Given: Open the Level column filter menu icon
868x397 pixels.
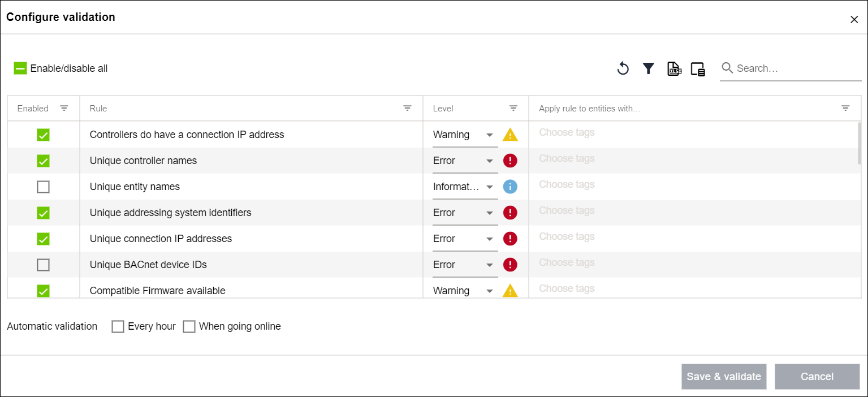Looking at the screenshot, I should tap(513, 108).
